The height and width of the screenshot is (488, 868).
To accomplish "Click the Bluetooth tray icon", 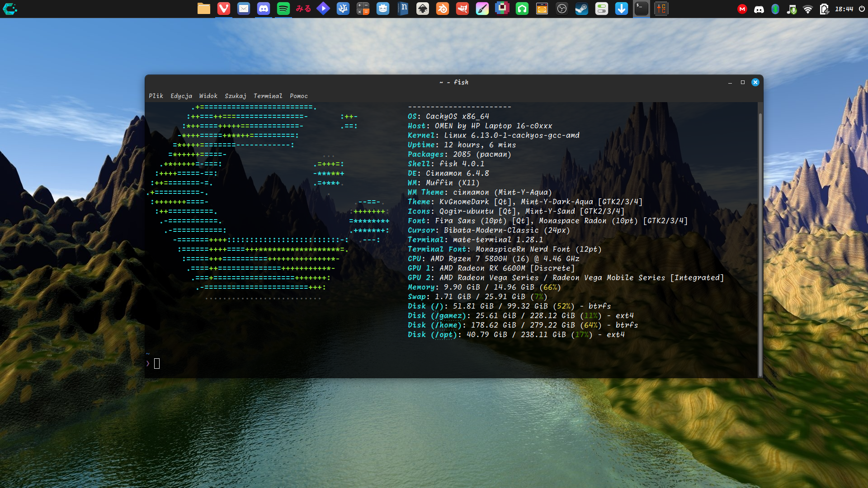I will coord(775,9).
